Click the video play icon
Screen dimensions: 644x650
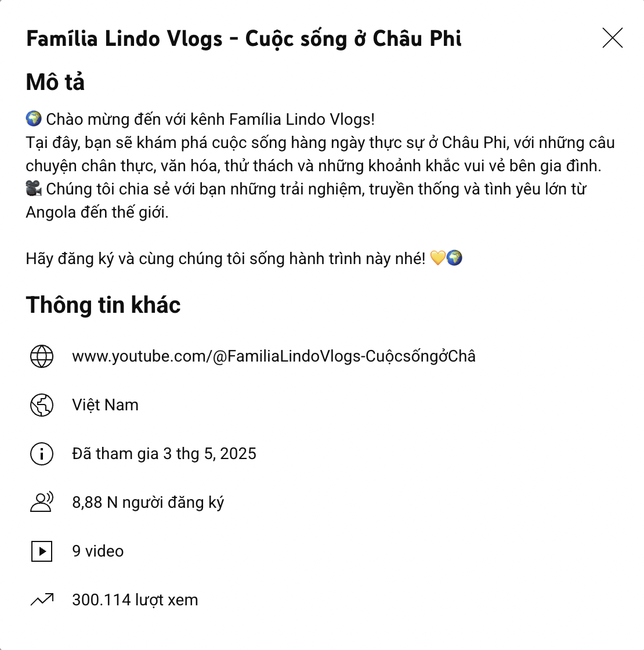point(42,551)
